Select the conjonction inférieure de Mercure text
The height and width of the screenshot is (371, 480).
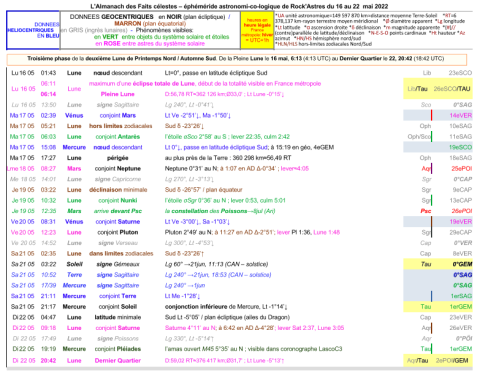226,307
